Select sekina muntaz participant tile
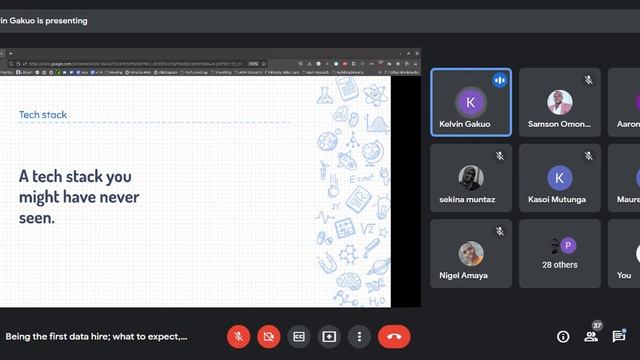This screenshot has height=360, width=640. 471,178
